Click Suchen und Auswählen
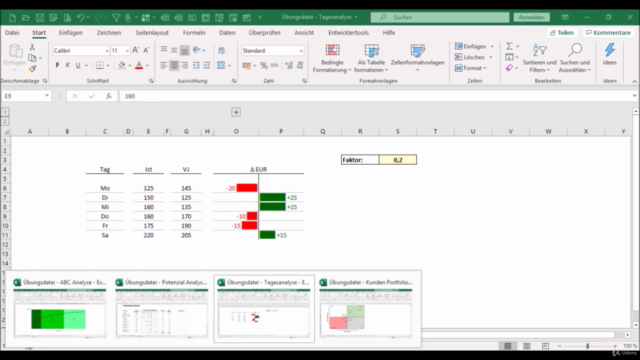Screen dimensions: 640x360 click(x=575, y=58)
